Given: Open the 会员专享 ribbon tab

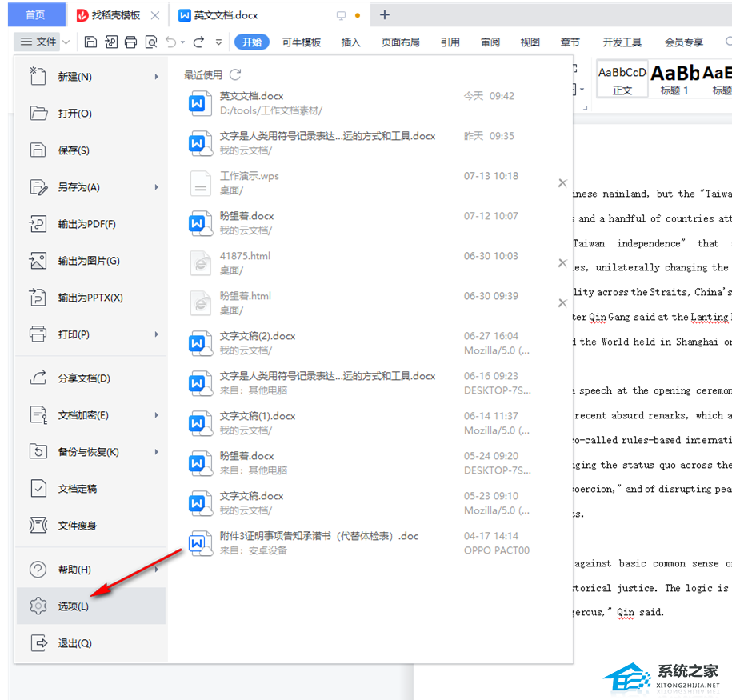Looking at the screenshot, I should (684, 42).
